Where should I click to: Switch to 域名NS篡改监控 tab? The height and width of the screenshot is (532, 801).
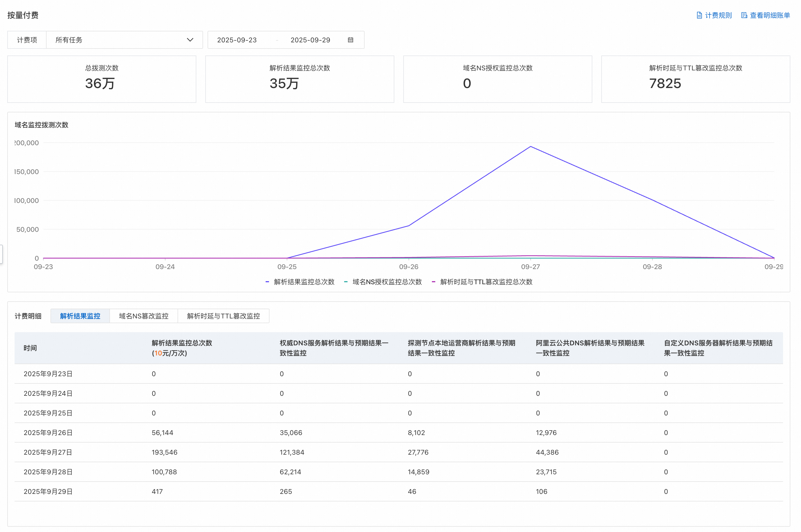[x=144, y=316]
